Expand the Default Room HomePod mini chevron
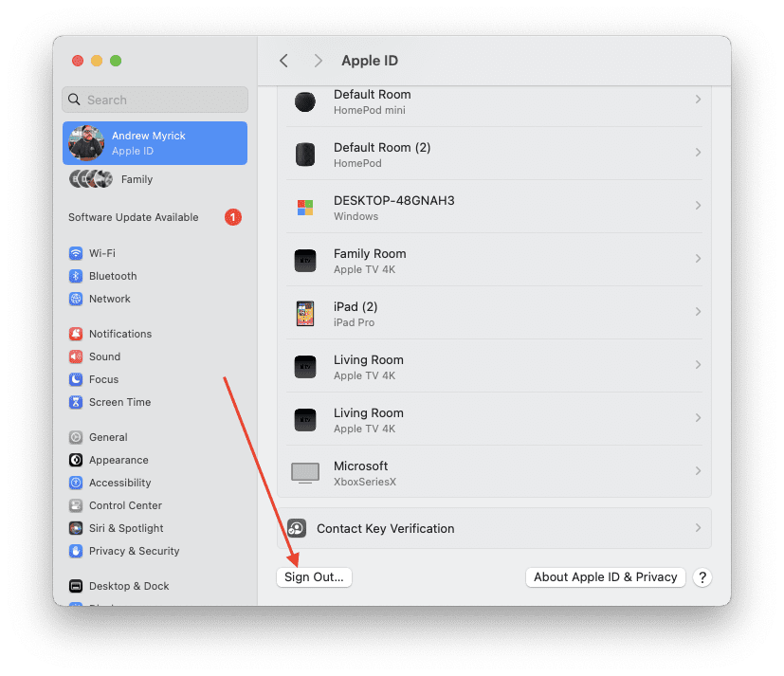Viewport: 784px width, 676px height. coord(698,100)
